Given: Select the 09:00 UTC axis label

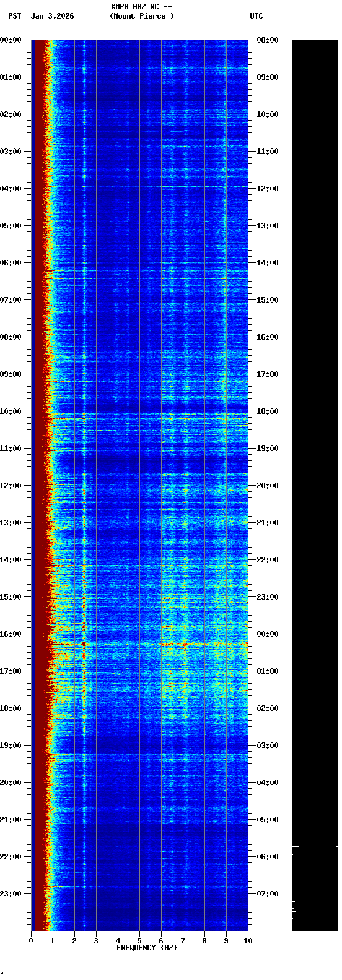Looking at the screenshot, I should click(268, 77).
